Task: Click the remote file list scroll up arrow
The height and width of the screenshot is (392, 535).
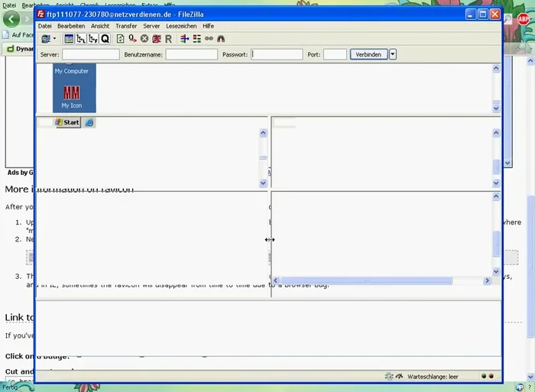Action: (496, 196)
